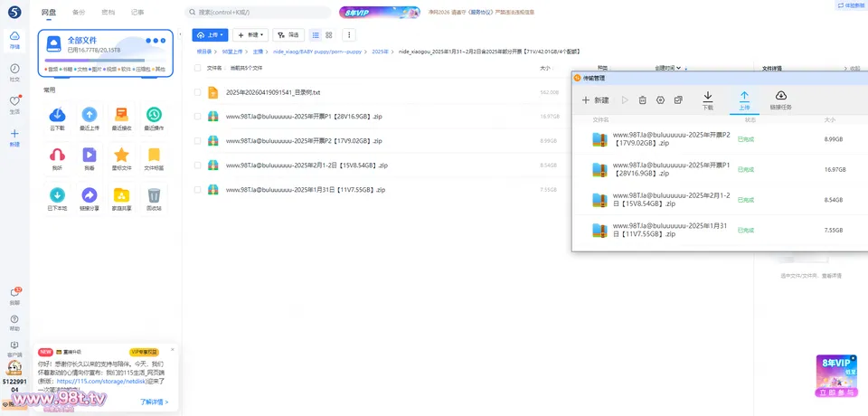
Task: Click the 筛选 filter button
Action: coord(288,35)
